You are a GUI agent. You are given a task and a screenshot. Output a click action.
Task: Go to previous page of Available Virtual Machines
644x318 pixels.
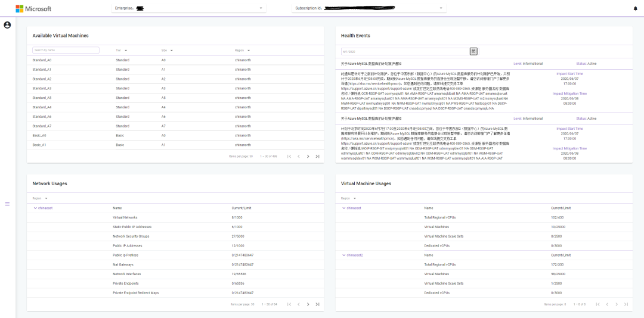(x=299, y=157)
